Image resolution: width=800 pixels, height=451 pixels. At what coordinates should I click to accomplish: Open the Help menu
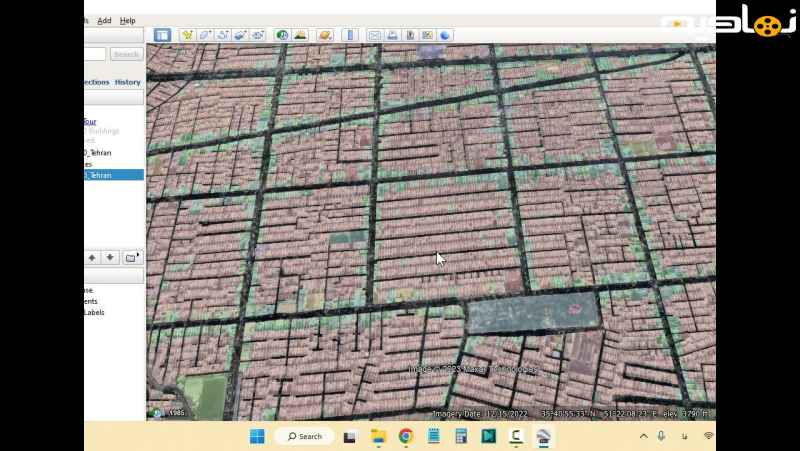coord(127,20)
